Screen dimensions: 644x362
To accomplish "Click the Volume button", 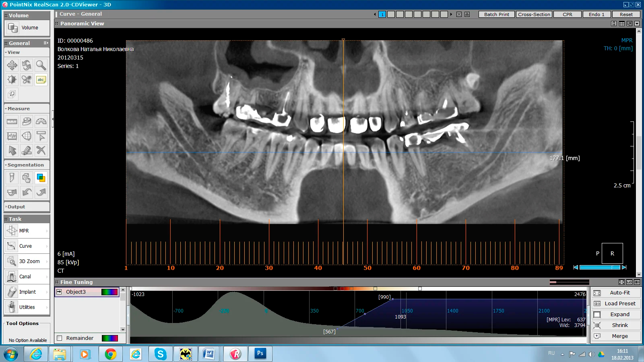I will point(27,28).
